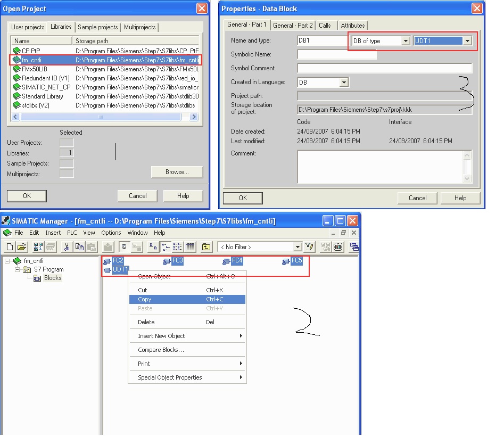
Task: Switch to List view icon
Action: (177, 247)
